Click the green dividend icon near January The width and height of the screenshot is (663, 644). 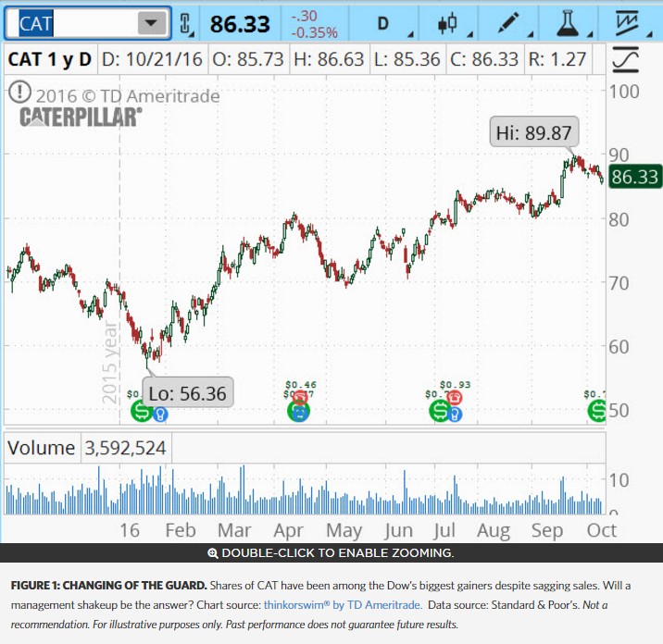click(x=142, y=410)
